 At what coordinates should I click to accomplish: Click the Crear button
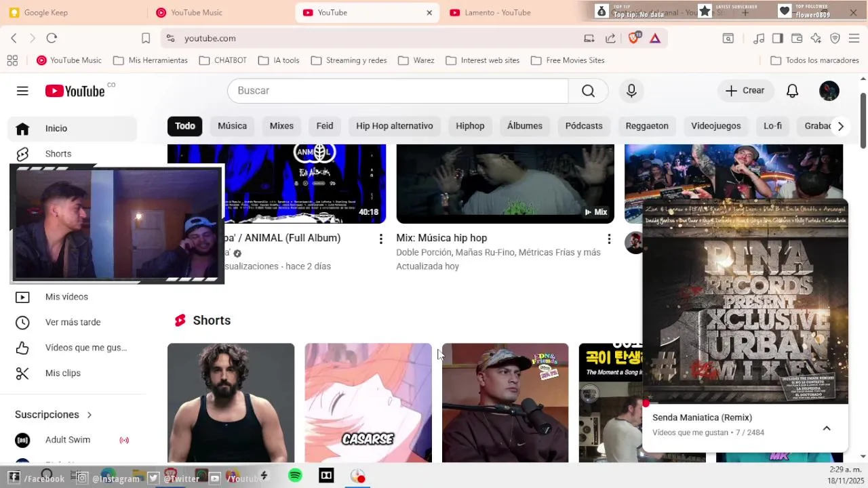[745, 91]
